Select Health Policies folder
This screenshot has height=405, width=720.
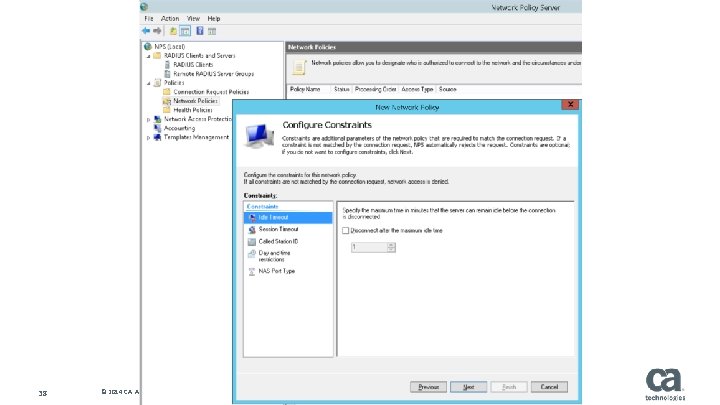pos(193,110)
